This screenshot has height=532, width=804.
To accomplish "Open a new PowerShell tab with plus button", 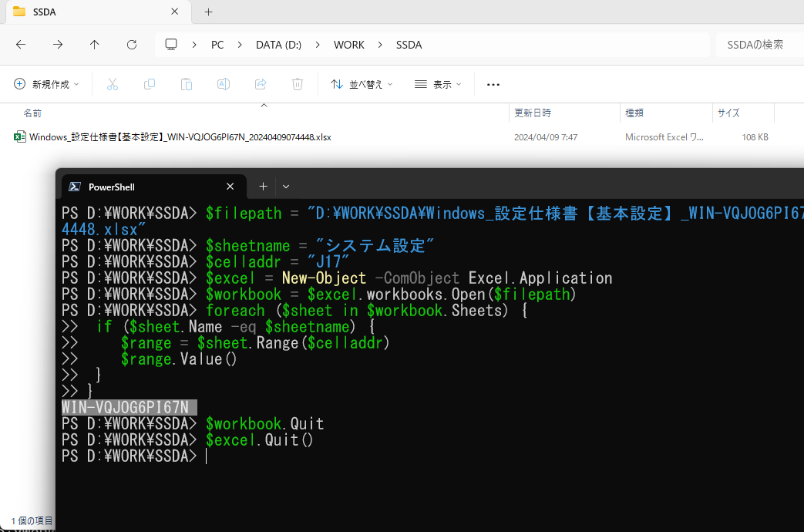I will tap(262, 187).
